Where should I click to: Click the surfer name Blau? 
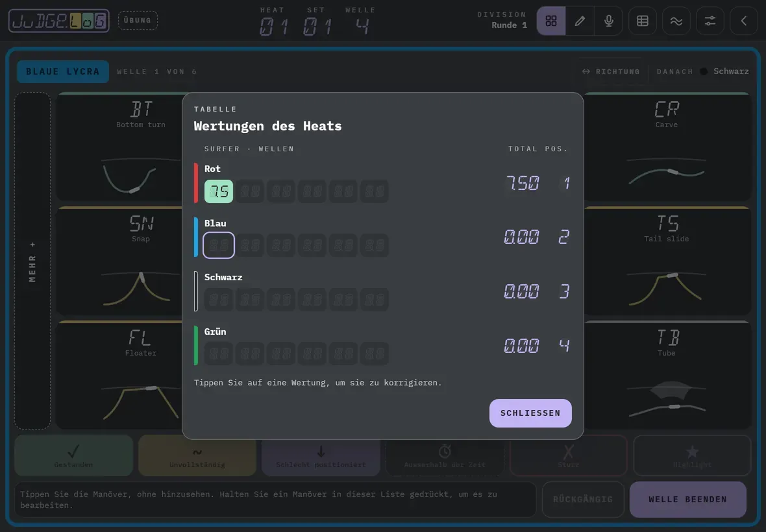coord(216,223)
